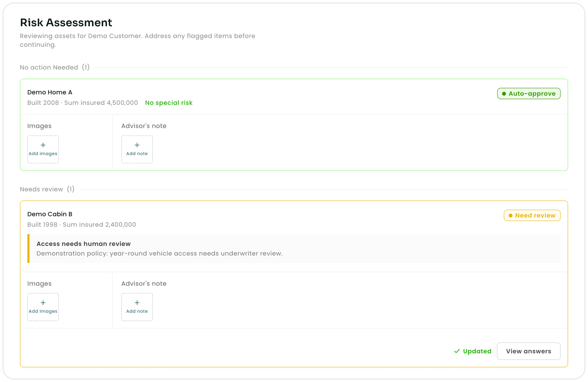Click the Risk Assessment page heading
Viewport: 588px width, 382px height.
point(66,22)
